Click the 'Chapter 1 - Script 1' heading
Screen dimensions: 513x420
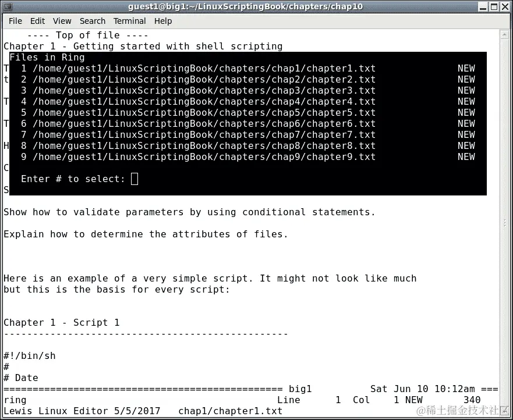click(62, 323)
